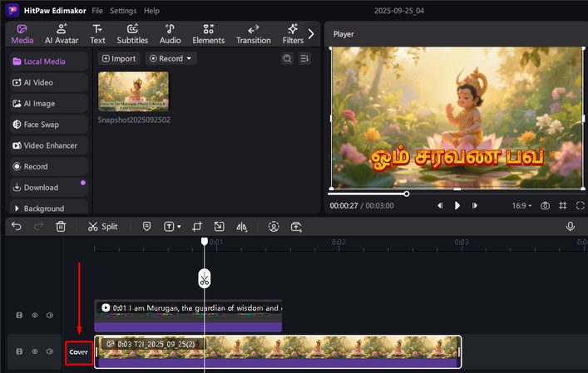Screen dimensions: 588x373
Task: Take a snapshot with the camera icon
Action: tap(545, 205)
